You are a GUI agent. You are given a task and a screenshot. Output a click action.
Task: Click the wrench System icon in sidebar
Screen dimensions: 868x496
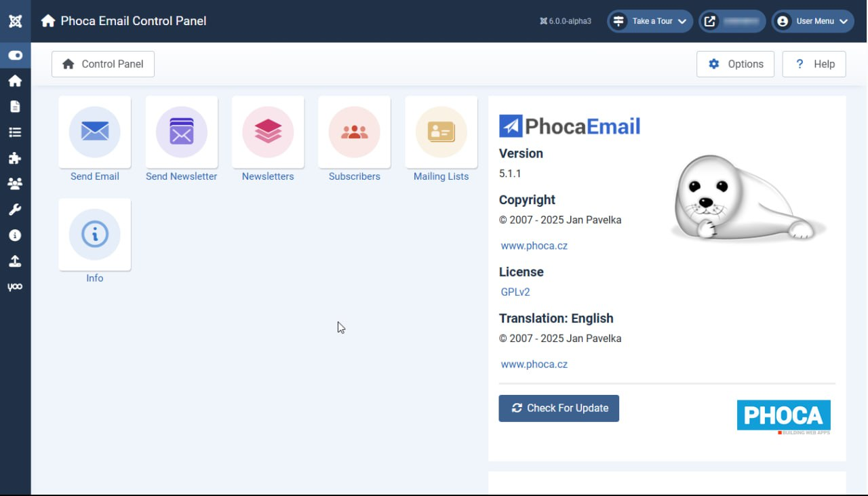click(x=15, y=209)
